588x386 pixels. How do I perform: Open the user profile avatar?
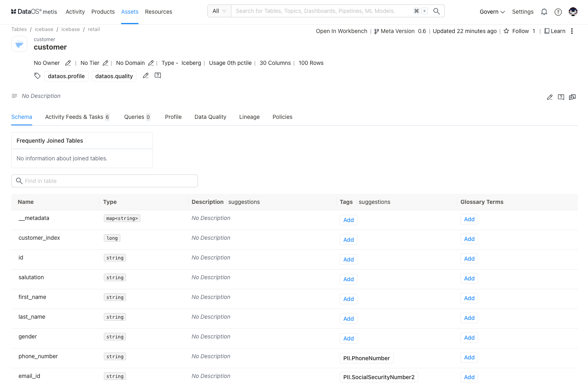click(573, 12)
